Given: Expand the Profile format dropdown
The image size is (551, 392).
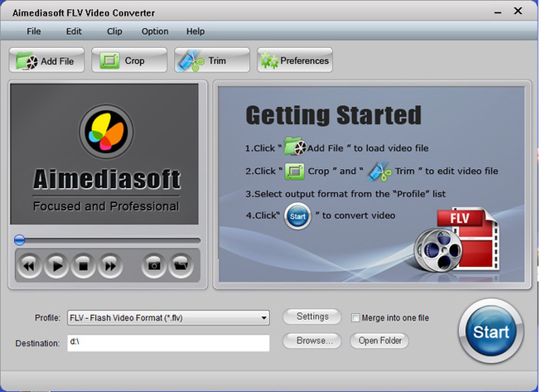Looking at the screenshot, I should pyautogui.click(x=264, y=317).
